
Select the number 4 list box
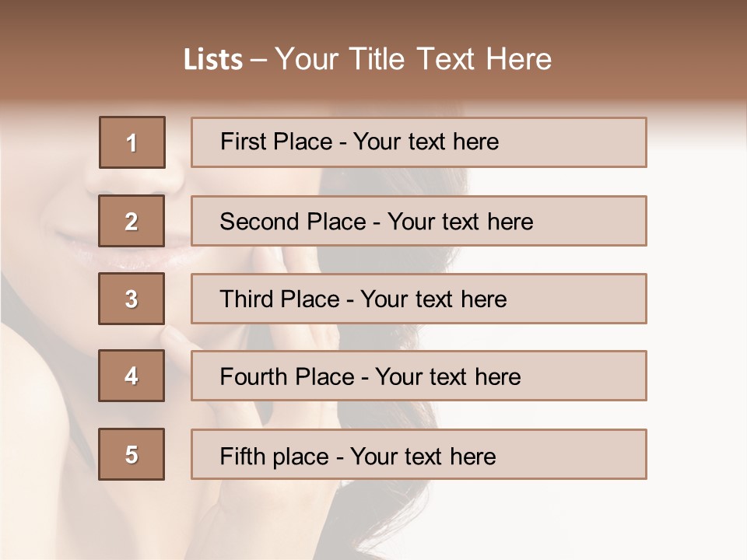[x=132, y=376]
